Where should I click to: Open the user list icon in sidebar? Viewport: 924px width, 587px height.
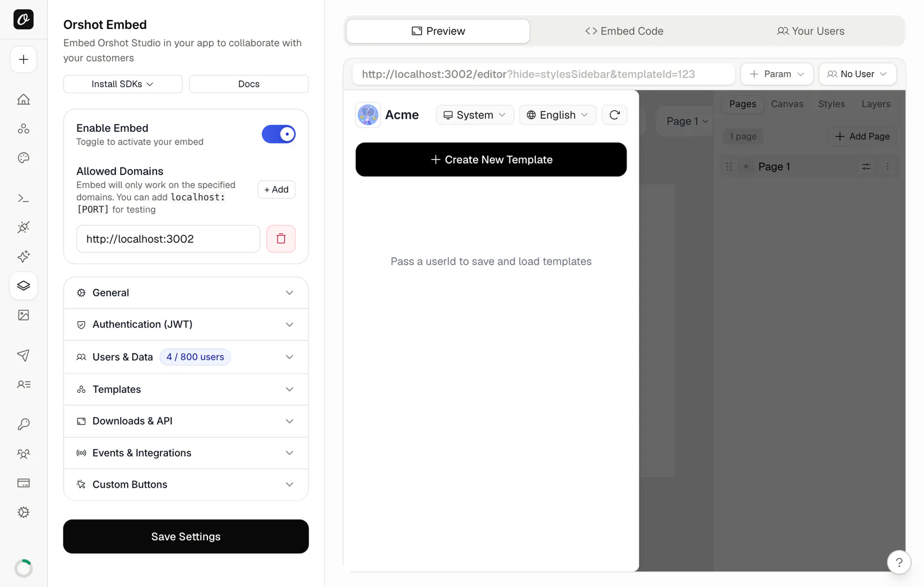point(24,384)
